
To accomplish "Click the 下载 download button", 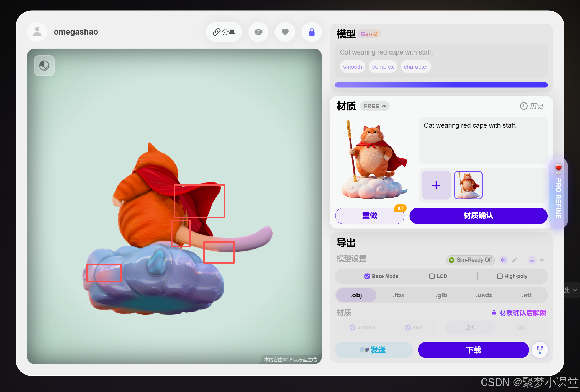I will tap(473, 350).
